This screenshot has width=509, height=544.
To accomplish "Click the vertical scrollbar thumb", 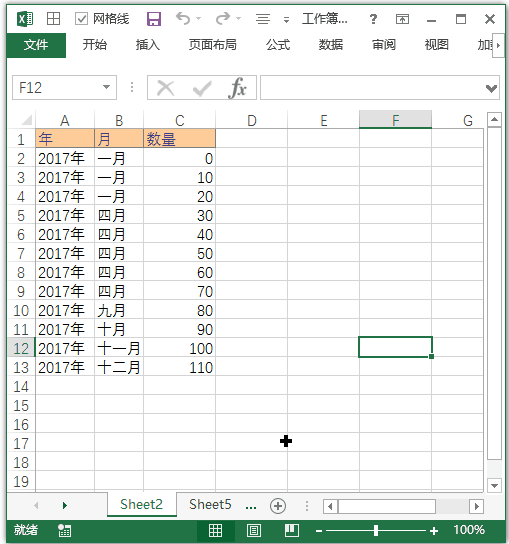I will point(494,293).
